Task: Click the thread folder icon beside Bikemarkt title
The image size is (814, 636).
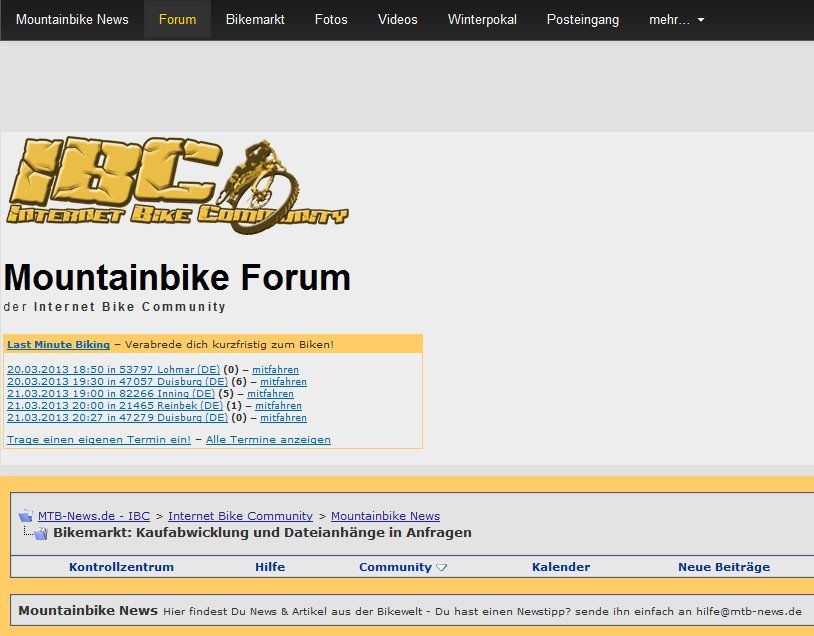Action: [x=40, y=533]
